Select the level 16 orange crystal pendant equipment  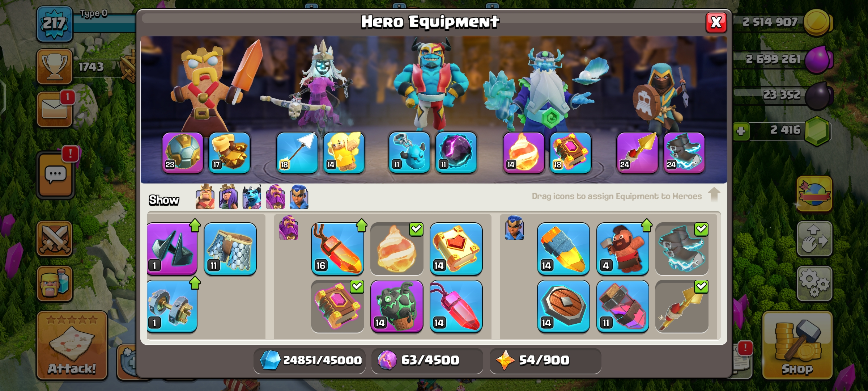pyautogui.click(x=337, y=249)
